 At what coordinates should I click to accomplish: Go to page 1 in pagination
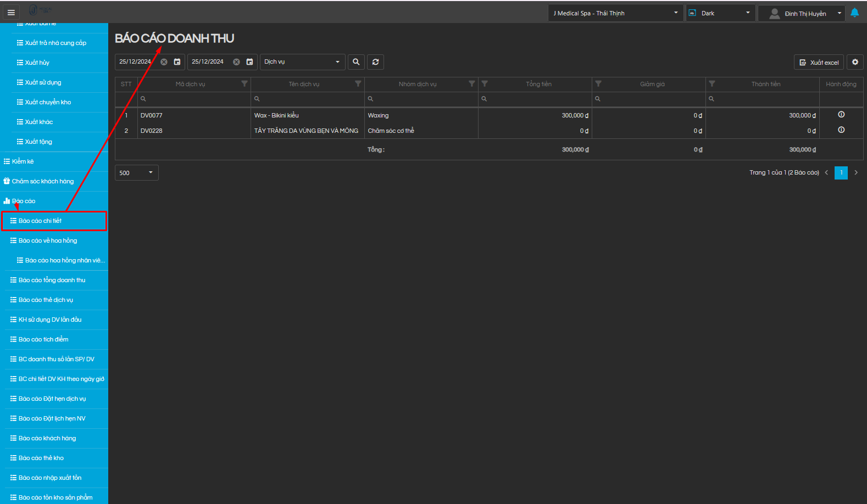point(841,173)
